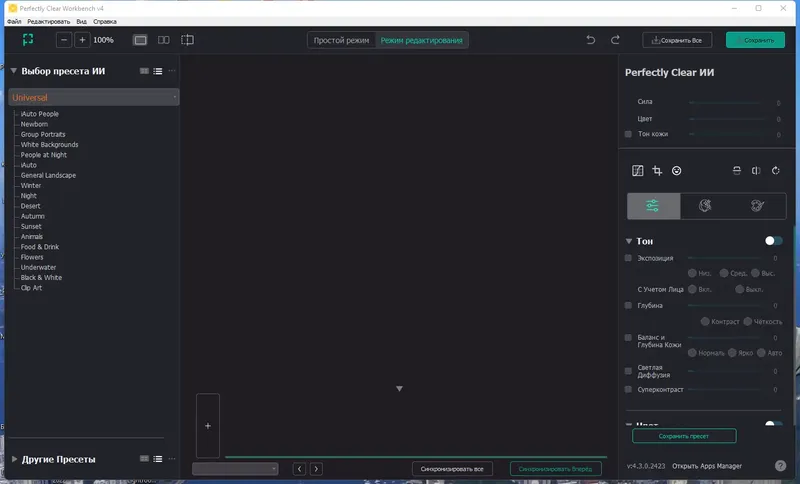
Task: Open the histogram/curves graph tool
Action: pyautogui.click(x=638, y=170)
